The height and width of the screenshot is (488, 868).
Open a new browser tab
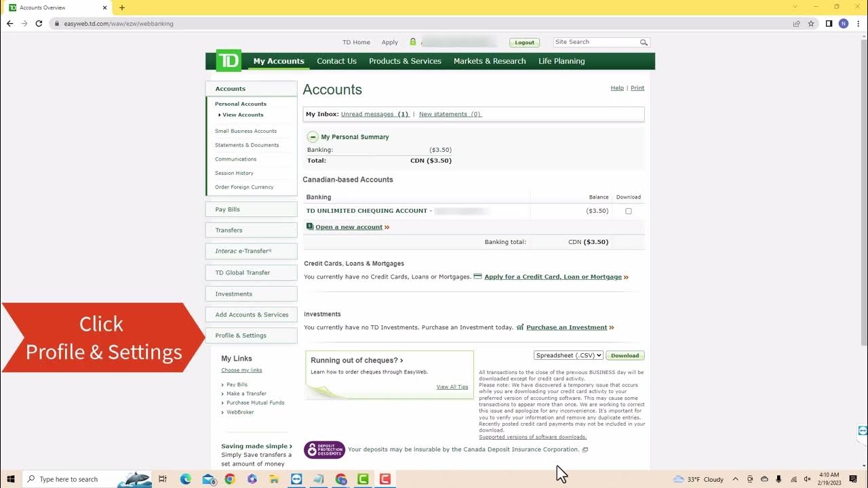[x=122, y=7]
